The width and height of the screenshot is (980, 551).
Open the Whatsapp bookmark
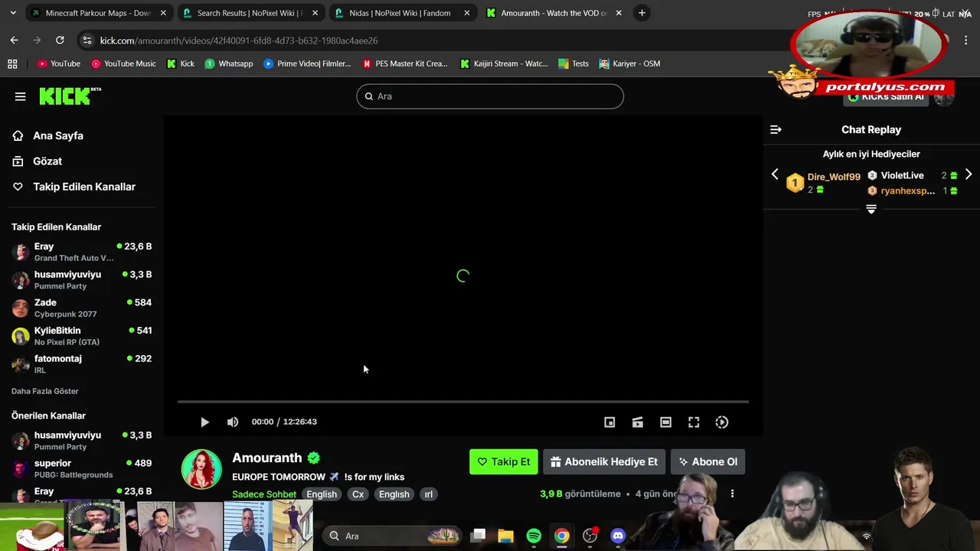click(228, 64)
